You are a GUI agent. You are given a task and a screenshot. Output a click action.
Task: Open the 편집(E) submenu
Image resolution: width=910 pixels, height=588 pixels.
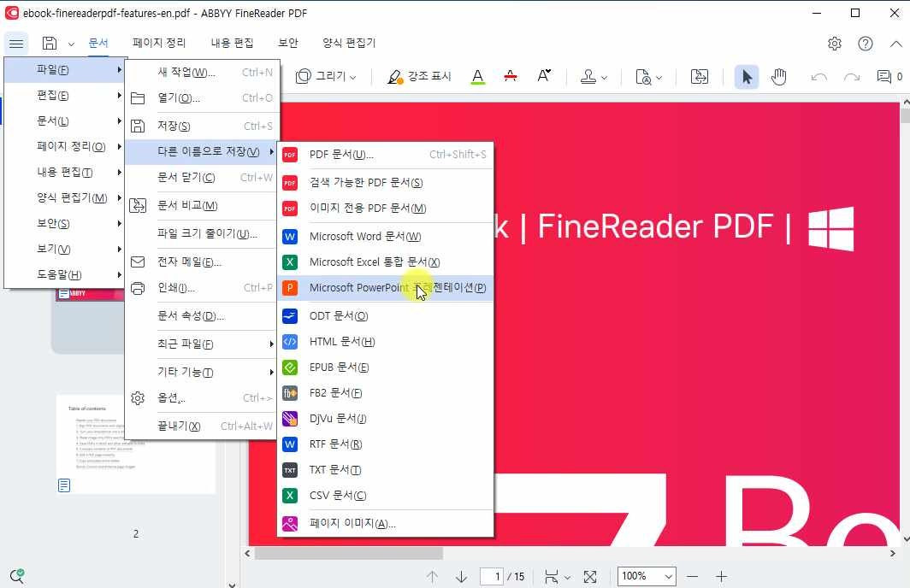(65, 96)
